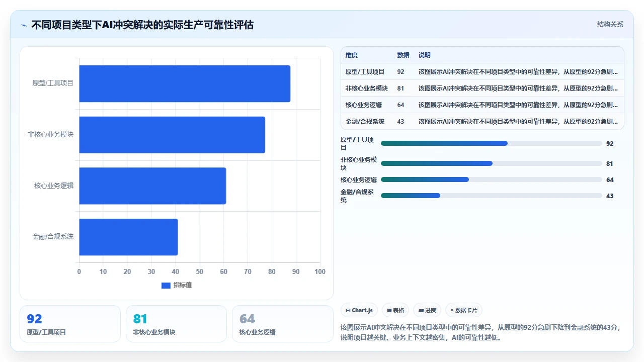
Task: Click value 43 in the table
Action: (400, 122)
